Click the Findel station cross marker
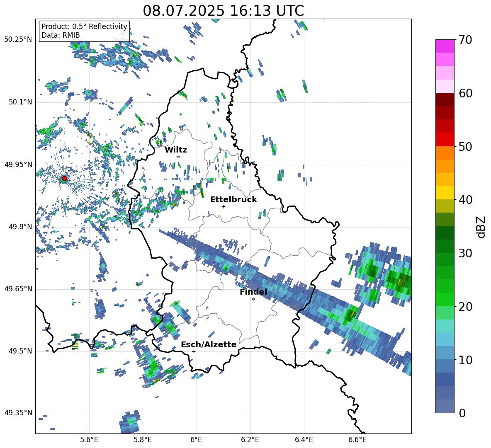Viewport: 491px width, 448px height. pos(253,299)
